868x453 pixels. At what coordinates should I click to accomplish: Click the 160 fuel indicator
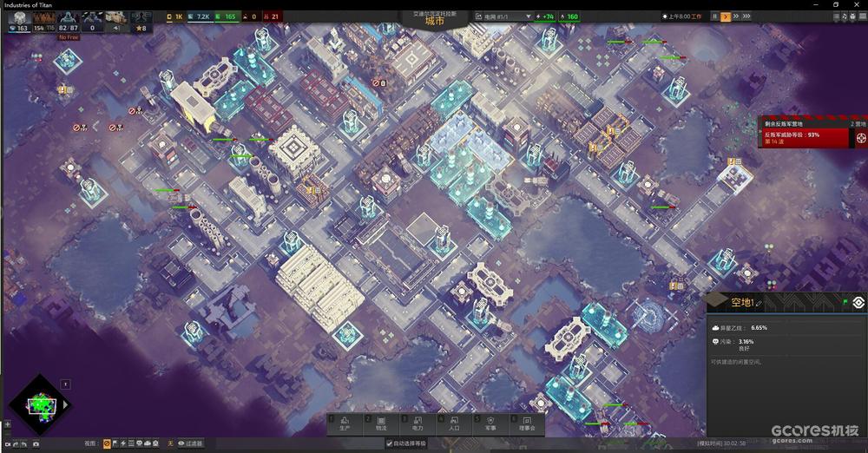coord(569,16)
